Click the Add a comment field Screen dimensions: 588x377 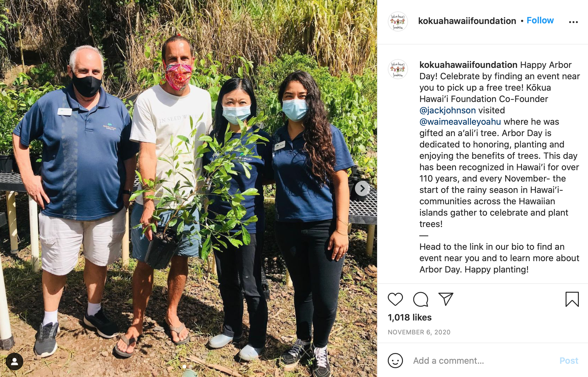click(x=483, y=361)
